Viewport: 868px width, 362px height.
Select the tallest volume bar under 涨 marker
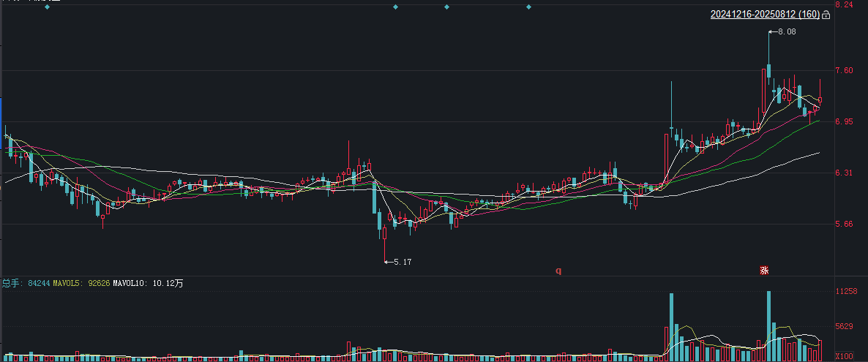(769, 326)
